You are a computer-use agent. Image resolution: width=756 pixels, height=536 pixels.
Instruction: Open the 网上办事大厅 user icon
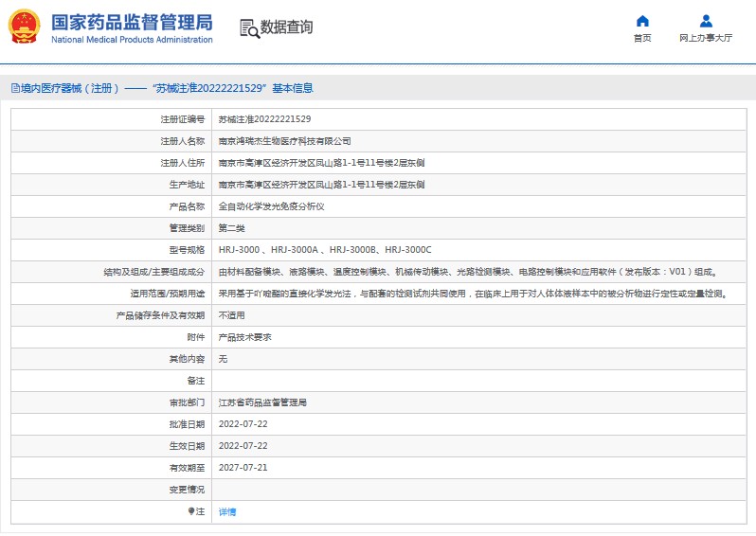click(x=706, y=21)
